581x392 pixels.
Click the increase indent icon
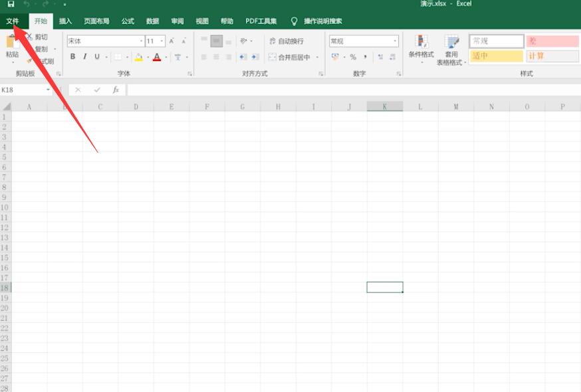pyautogui.click(x=255, y=57)
